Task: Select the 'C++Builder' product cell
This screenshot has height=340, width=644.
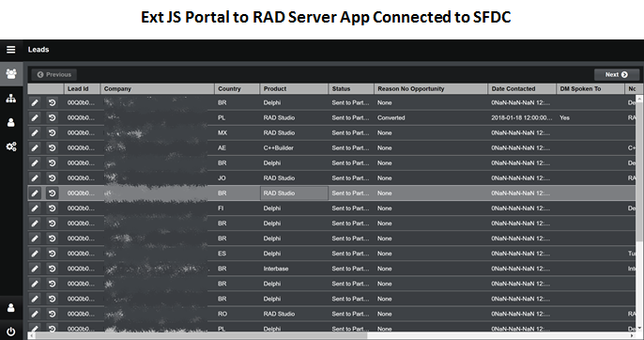Action: point(294,148)
